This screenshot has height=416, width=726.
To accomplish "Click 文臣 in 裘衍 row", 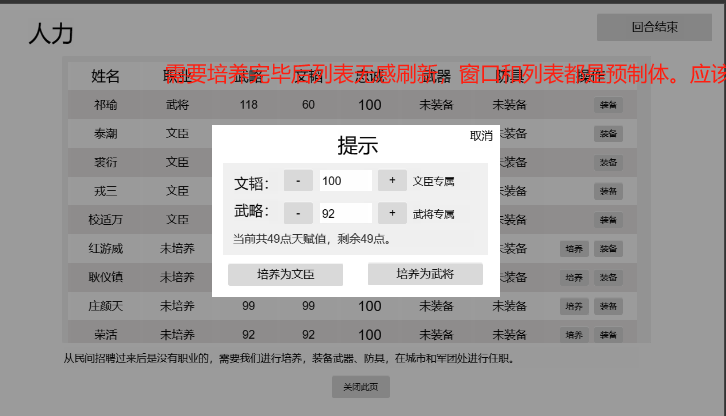I will [177, 163].
